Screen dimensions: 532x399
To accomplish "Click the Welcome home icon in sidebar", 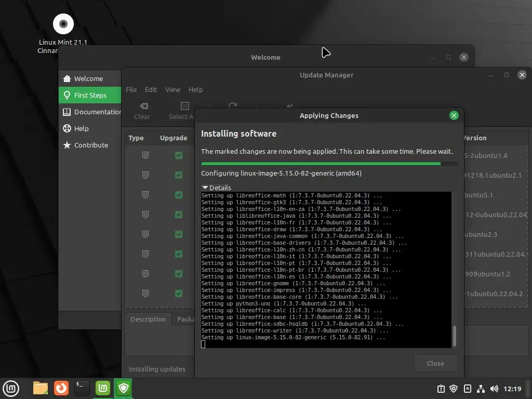I will pyautogui.click(x=67, y=79).
